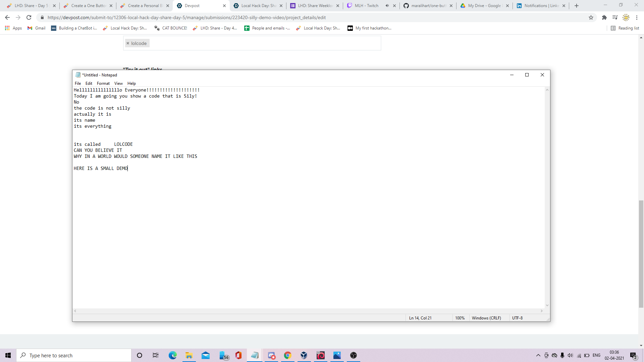Screen dimensions: 644x362
Task: Open Chrome extensions puzzle icon
Action: pyautogui.click(x=604, y=17)
